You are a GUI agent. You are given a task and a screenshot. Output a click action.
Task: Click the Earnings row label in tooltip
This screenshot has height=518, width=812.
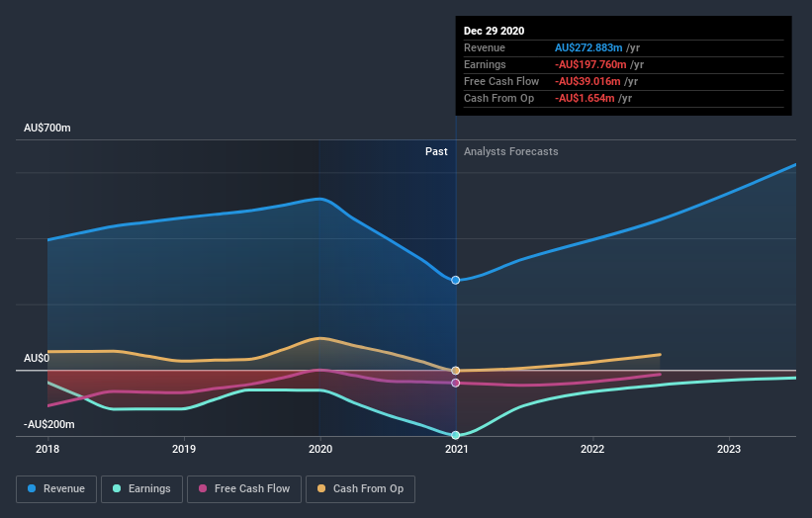click(485, 64)
